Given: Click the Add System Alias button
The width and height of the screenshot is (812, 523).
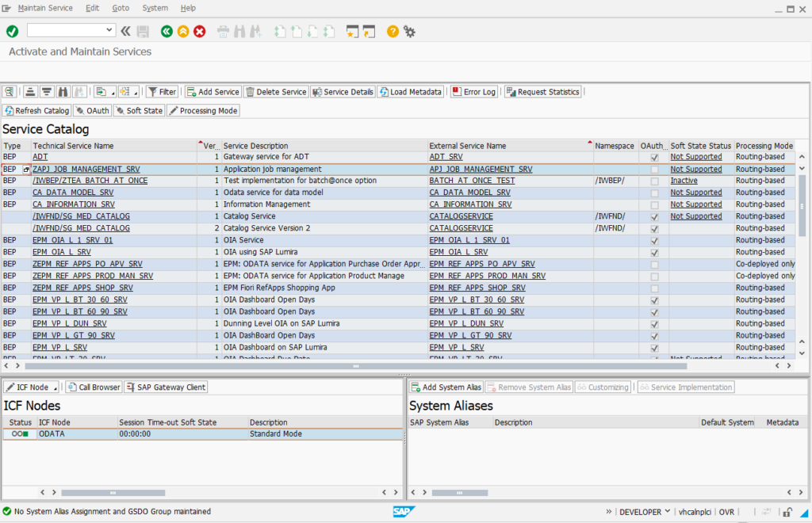Looking at the screenshot, I should [x=446, y=387].
